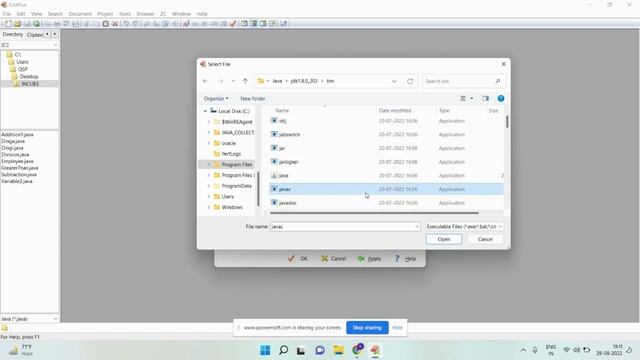Viewport: 640px width, 360px height.
Task: Expand the Program Files tree node
Action: 209,164
